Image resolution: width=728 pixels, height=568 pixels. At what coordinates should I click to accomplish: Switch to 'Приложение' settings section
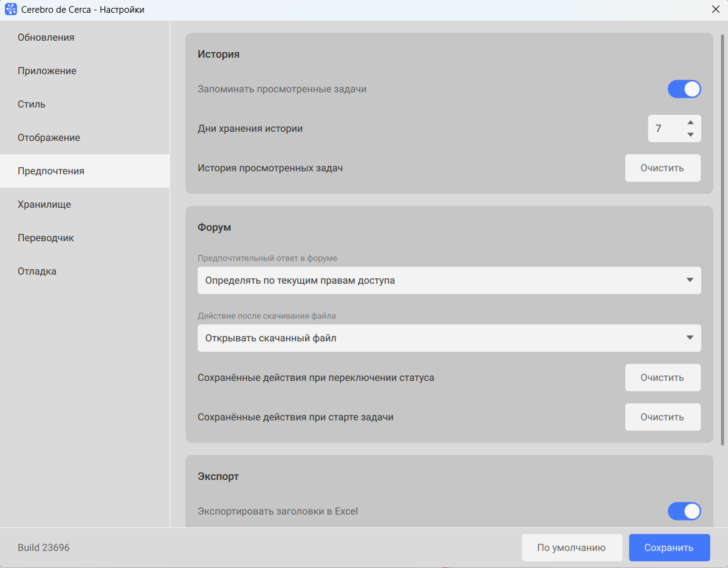(47, 71)
